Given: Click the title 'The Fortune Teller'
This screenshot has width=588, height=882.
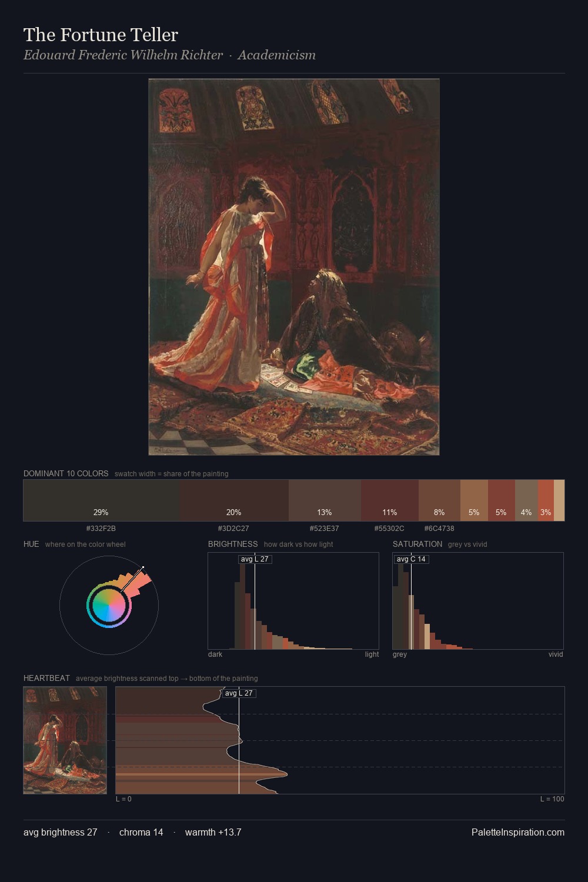Looking at the screenshot, I should (101, 35).
